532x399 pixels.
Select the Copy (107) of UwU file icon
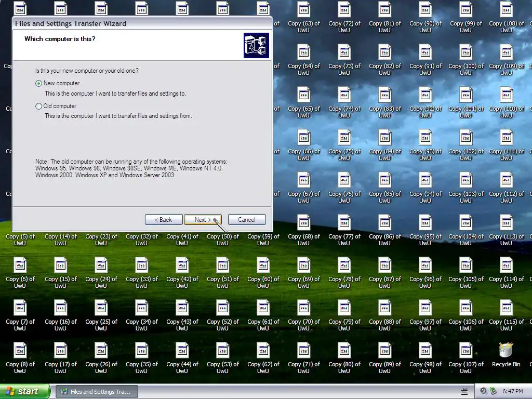click(x=466, y=351)
